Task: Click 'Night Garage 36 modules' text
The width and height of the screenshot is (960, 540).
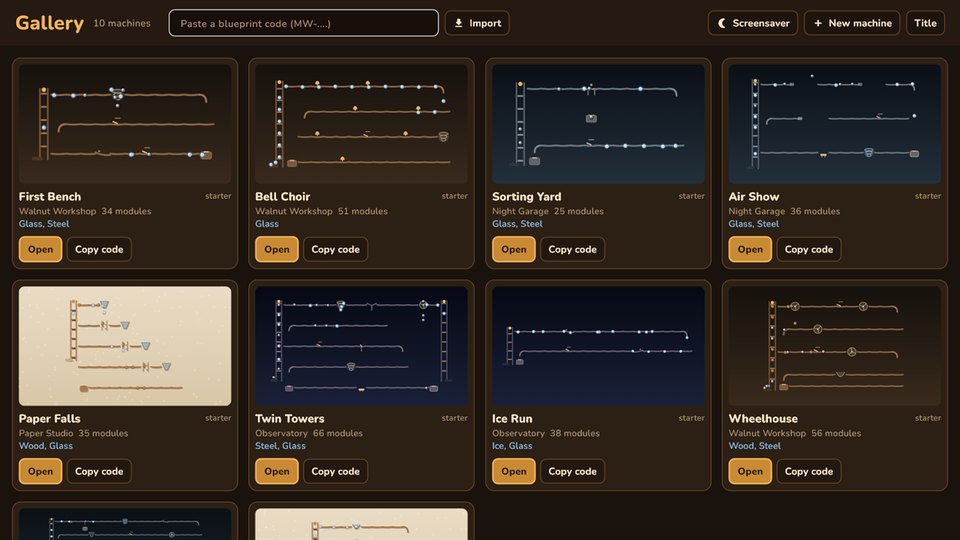Action: pyautogui.click(x=784, y=211)
